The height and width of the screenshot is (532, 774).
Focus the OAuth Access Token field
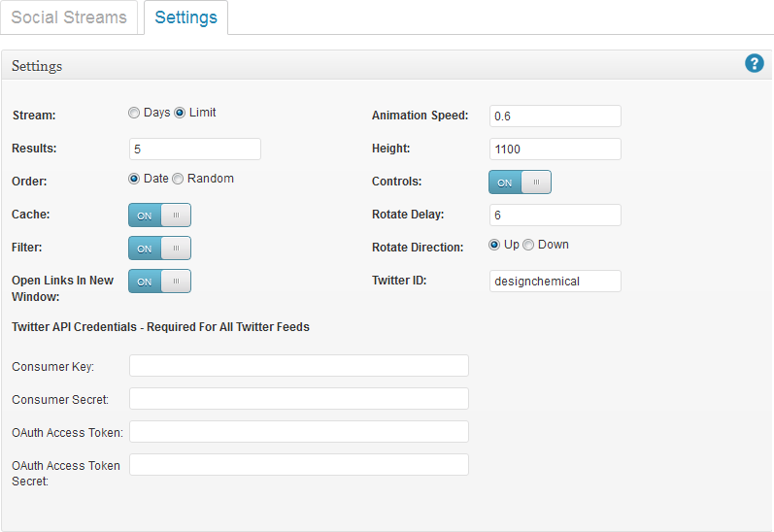click(x=299, y=432)
